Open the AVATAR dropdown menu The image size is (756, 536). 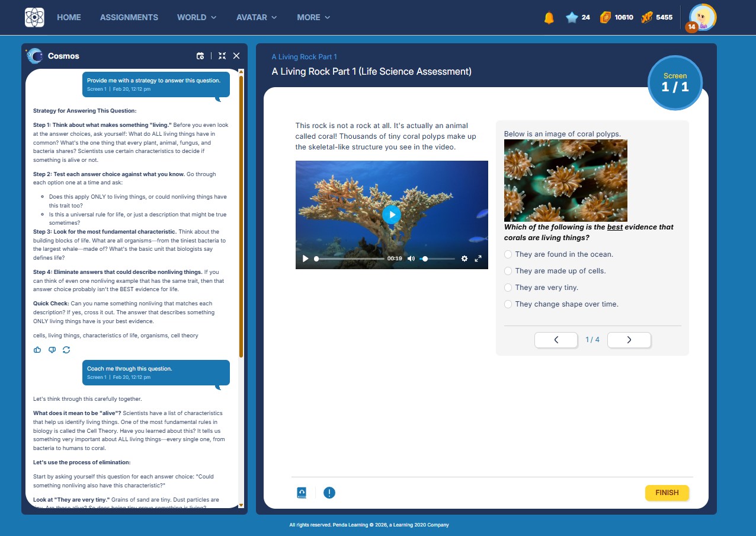click(257, 17)
